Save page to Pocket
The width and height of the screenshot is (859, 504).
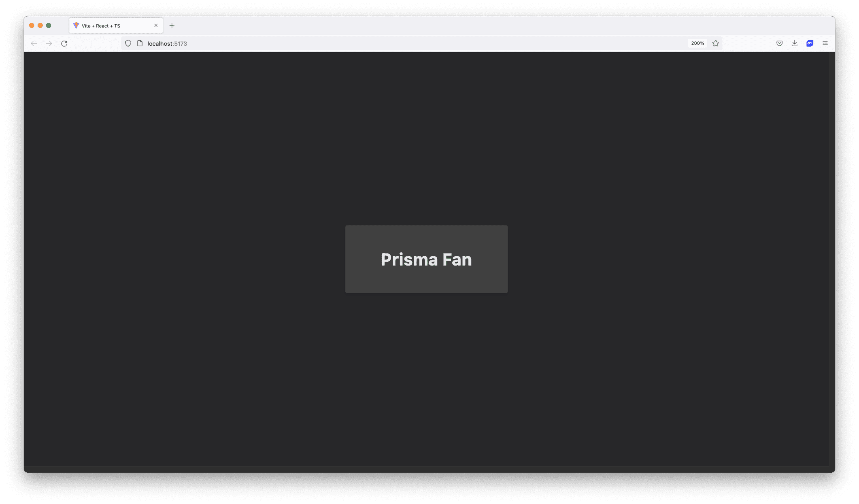[x=779, y=43]
